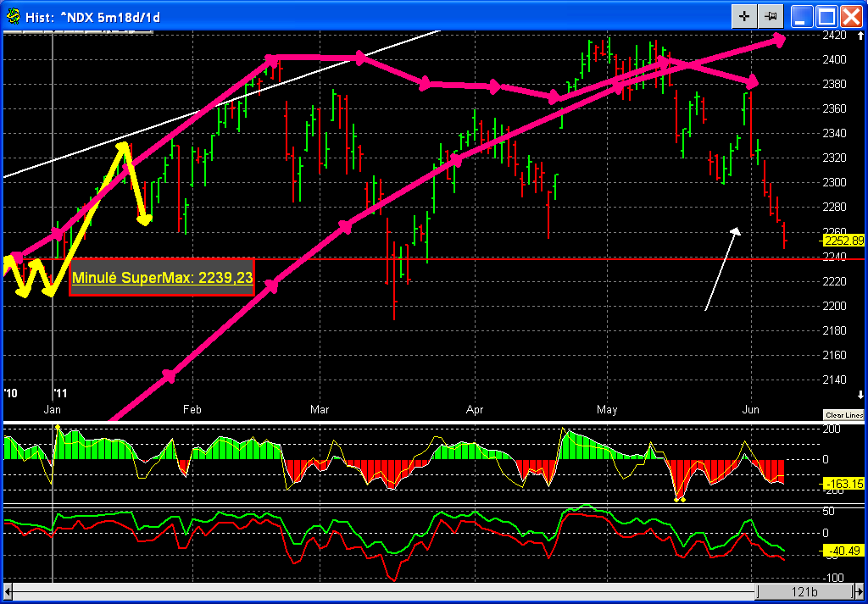This screenshot has width=868, height=604.
Task: Click the 2140 price axis label
Action: click(x=836, y=380)
